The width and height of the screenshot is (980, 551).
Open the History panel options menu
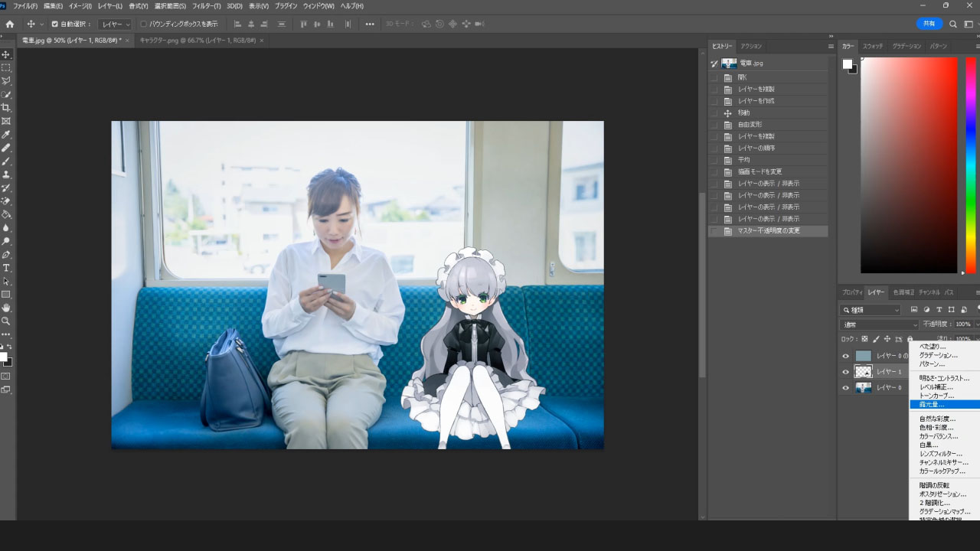[x=831, y=46]
